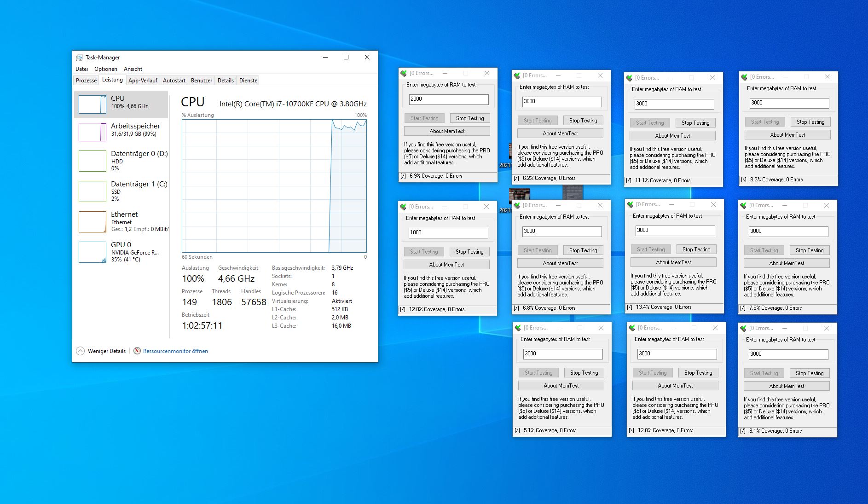The width and height of the screenshot is (868, 504).
Task: Select Arbeitsspeicher in the performance sidebar
Action: [x=121, y=131]
